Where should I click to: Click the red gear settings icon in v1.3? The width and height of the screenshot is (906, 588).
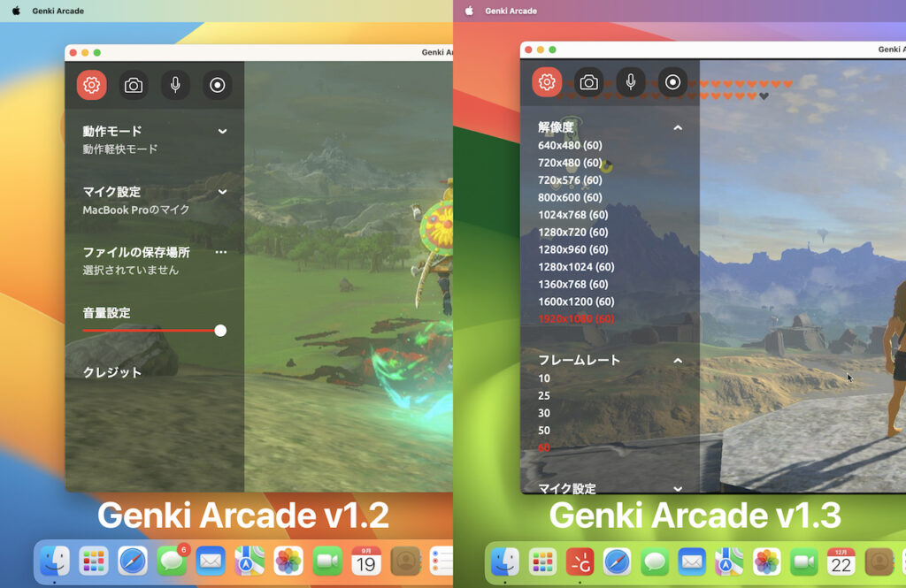pos(545,81)
